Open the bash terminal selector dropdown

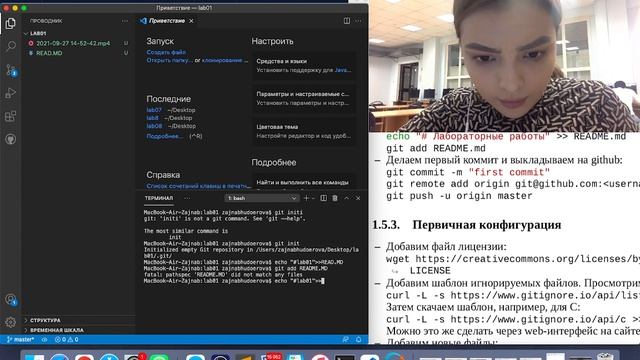pyautogui.click(x=262, y=198)
